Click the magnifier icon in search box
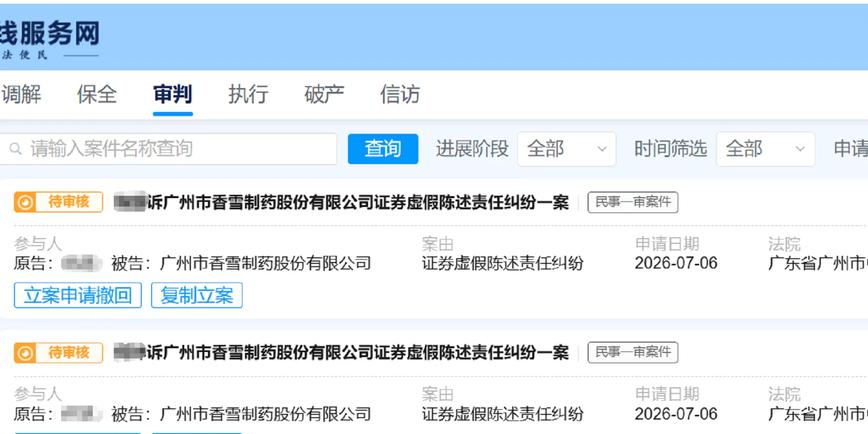The width and height of the screenshot is (868, 434). tap(15, 149)
